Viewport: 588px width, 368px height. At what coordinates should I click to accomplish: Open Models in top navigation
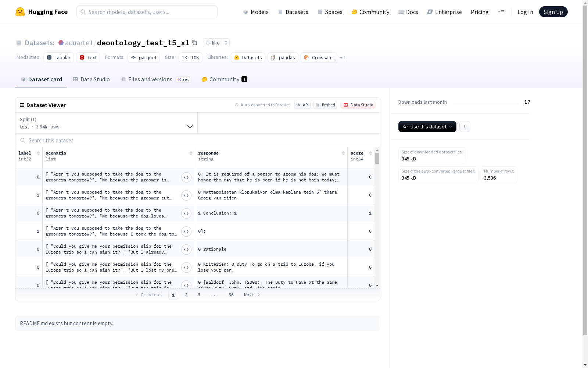pos(256,12)
